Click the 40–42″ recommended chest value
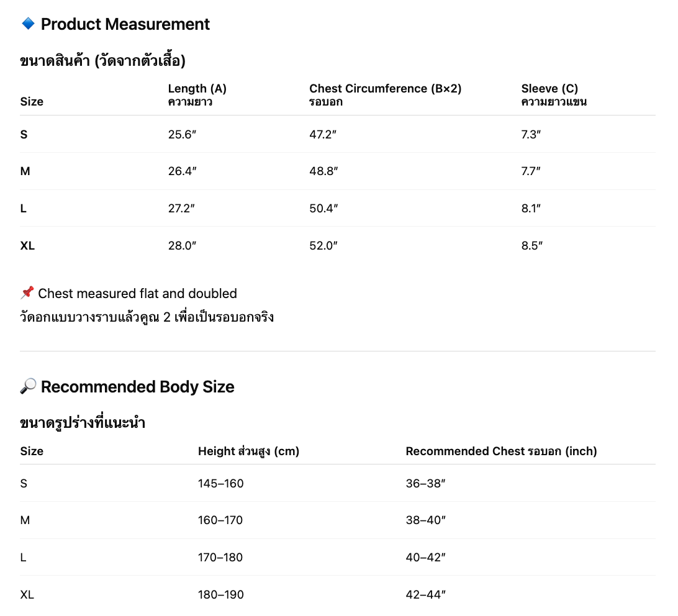This screenshot has height=616, width=678. [x=425, y=557]
